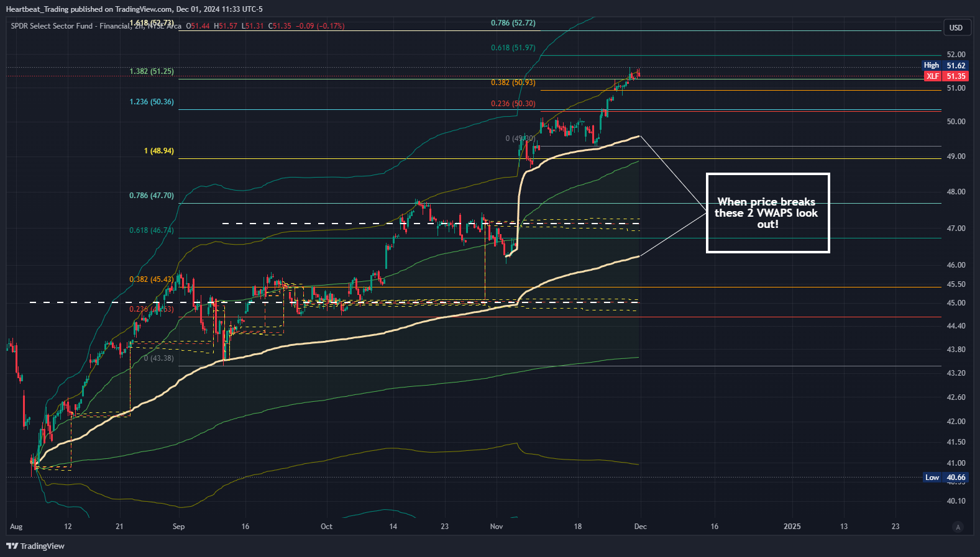This screenshot has width=980, height=557.
Task: Click the Dec label on time axis
Action: 640,527
